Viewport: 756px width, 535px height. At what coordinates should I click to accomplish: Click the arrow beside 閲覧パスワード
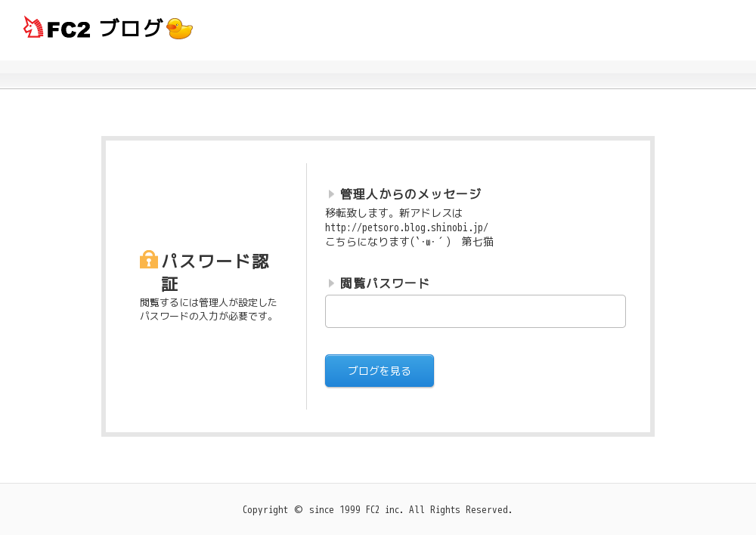pyautogui.click(x=331, y=283)
